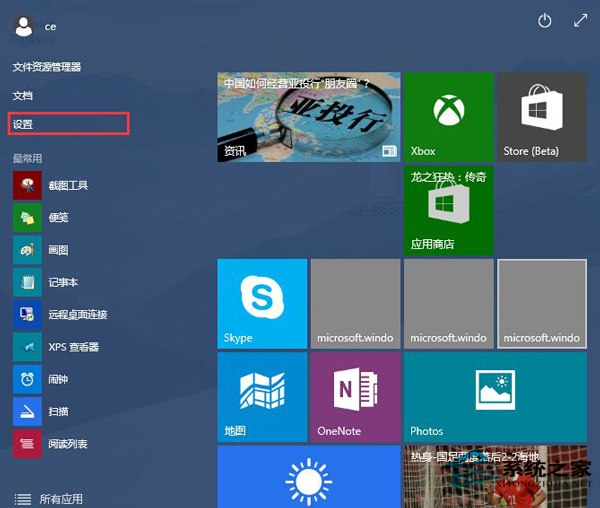Launch XPS 查看器 icon
Image resolution: width=600 pixels, height=508 pixels.
click(x=27, y=347)
